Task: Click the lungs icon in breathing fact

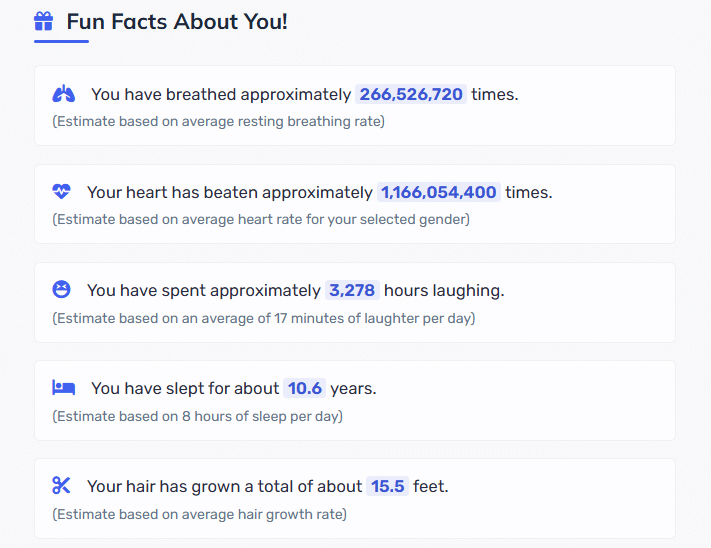Action: [x=63, y=94]
